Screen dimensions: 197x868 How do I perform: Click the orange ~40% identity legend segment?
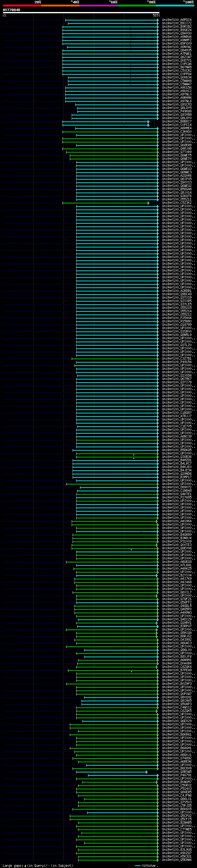(x=60, y=6)
